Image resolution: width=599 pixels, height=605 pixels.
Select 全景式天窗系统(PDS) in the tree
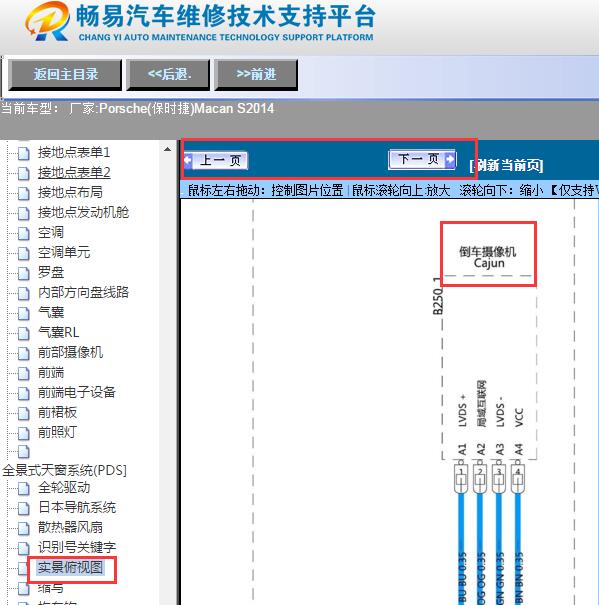tap(64, 470)
